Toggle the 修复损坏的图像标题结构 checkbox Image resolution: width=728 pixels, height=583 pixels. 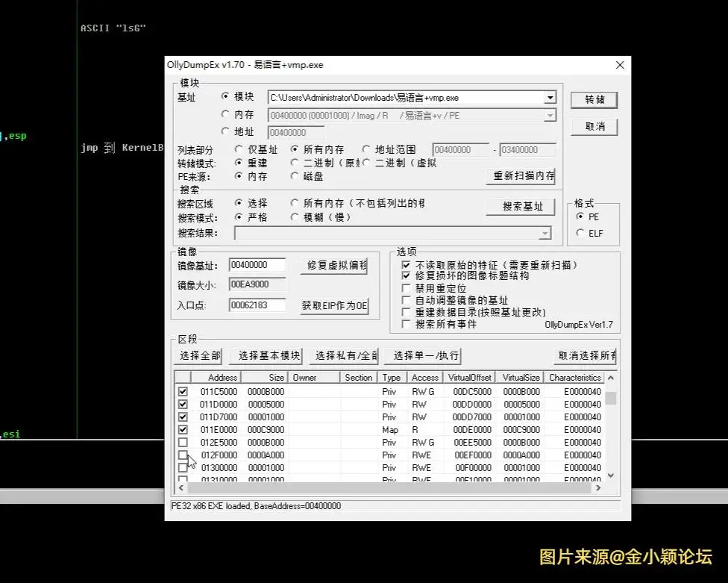407,276
